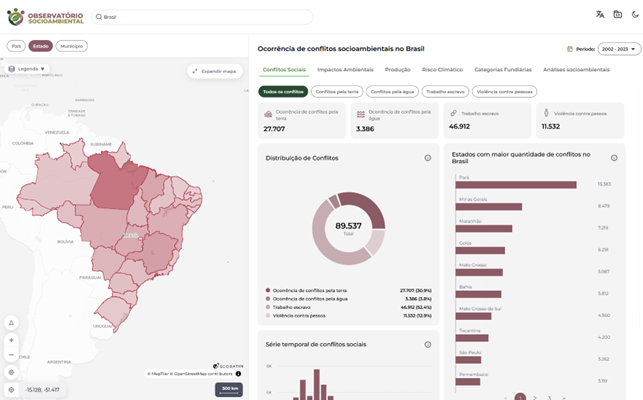Click the language translate icon

click(600, 14)
